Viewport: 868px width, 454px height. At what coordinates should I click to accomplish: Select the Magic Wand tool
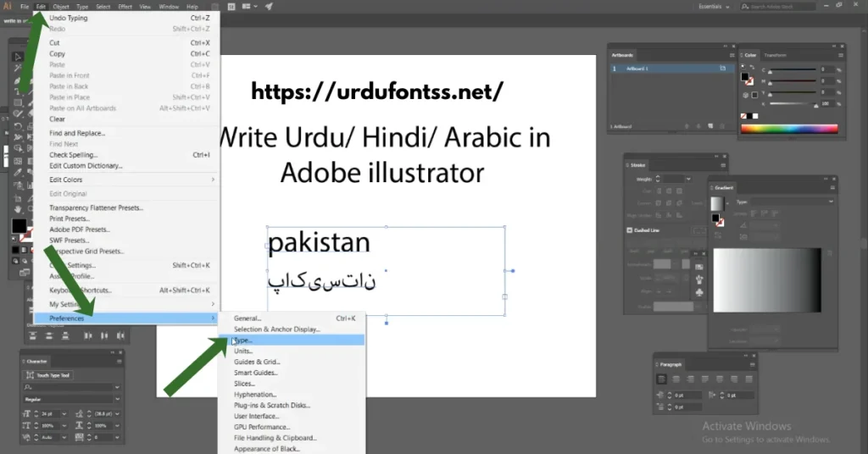pos(17,68)
